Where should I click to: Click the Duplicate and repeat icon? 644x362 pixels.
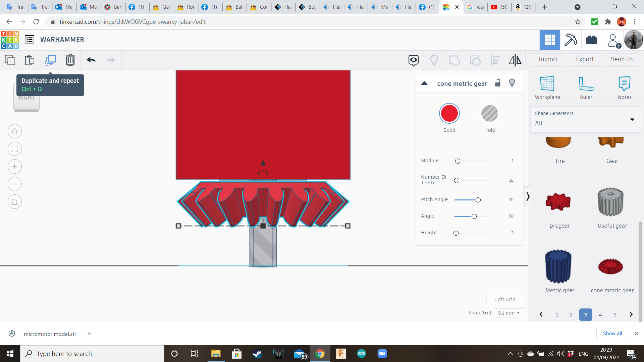click(50, 60)
